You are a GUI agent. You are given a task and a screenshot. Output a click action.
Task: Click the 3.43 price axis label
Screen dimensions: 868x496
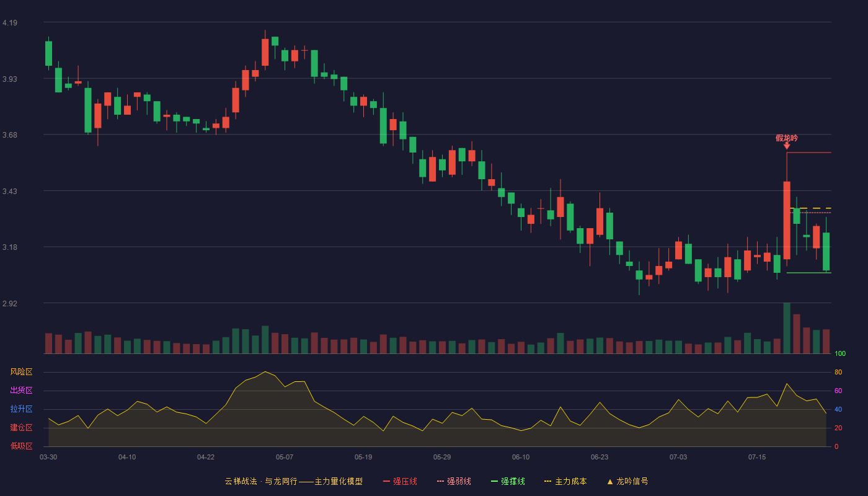tap(10, 192)
